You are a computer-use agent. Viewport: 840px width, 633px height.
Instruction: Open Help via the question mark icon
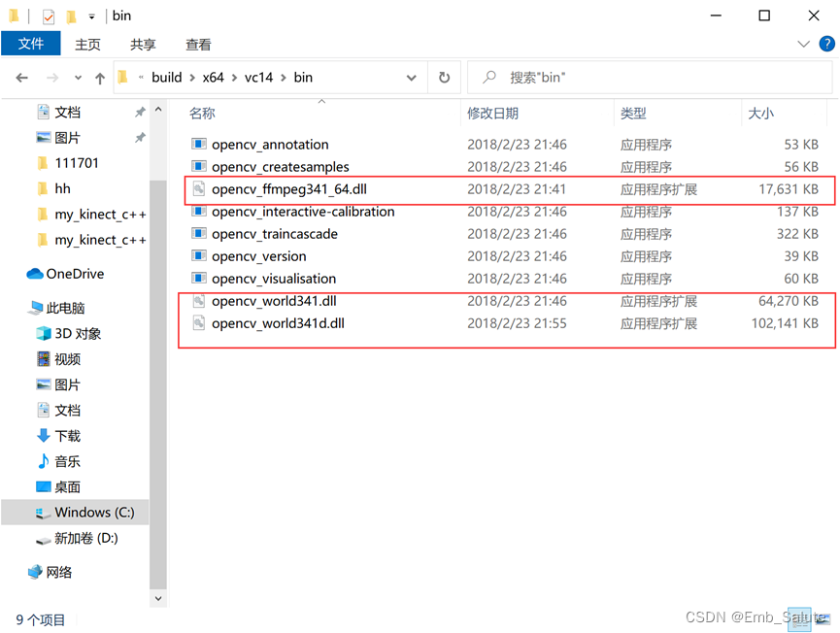point(826,44)
